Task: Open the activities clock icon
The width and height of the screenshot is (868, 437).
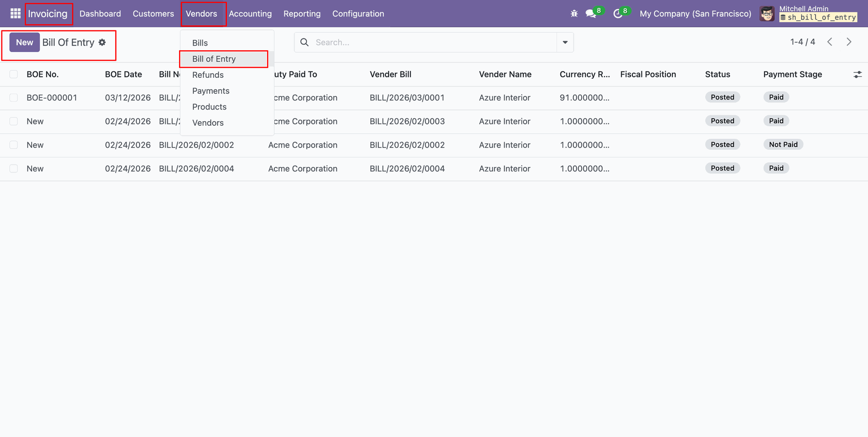Action: (x=618, y=14)
